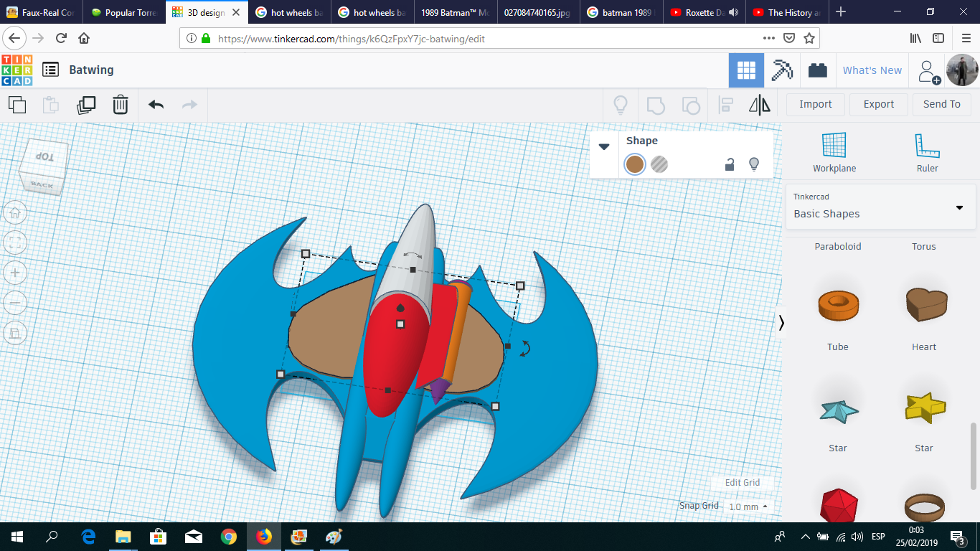Switch to the 3D design grid view

click(746, 70)
